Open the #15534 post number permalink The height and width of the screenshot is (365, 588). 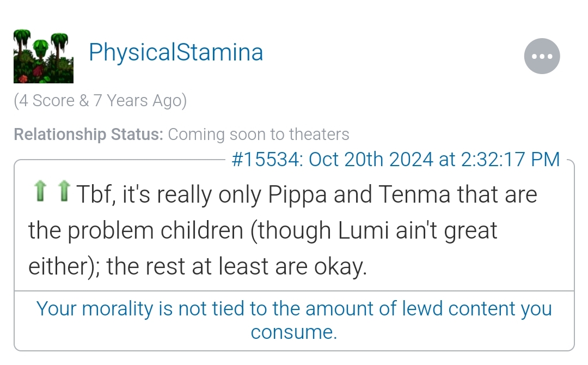pyautogui.click(x=266, y=159)
